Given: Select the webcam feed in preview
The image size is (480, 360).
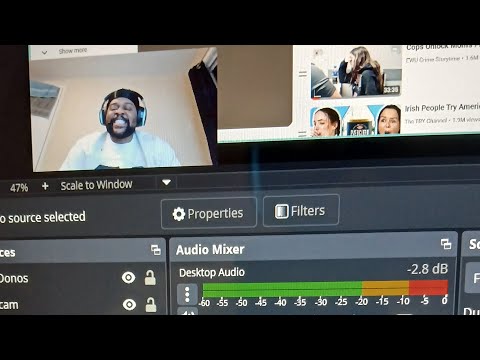Looking at the screenshot, I should coord(122,110).
